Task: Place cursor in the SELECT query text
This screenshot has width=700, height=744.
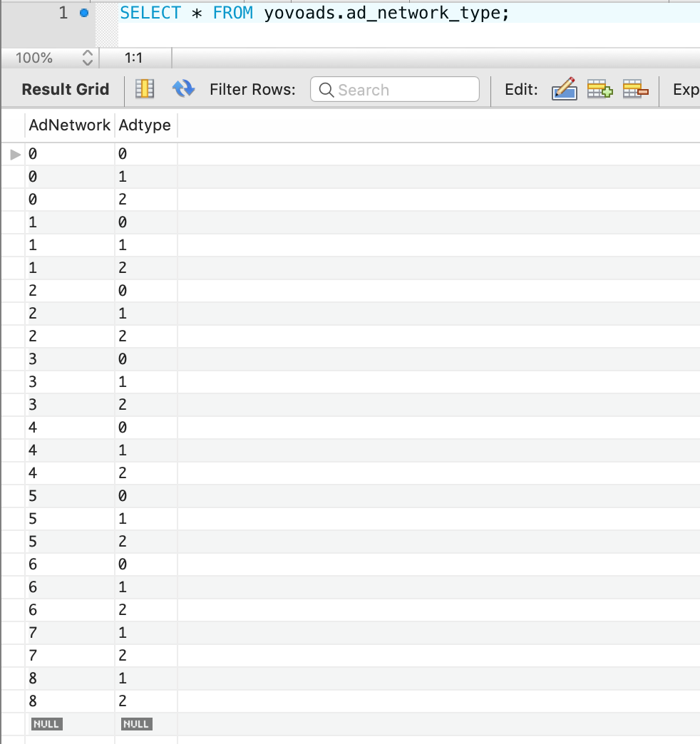Action: tap(314, 13)
